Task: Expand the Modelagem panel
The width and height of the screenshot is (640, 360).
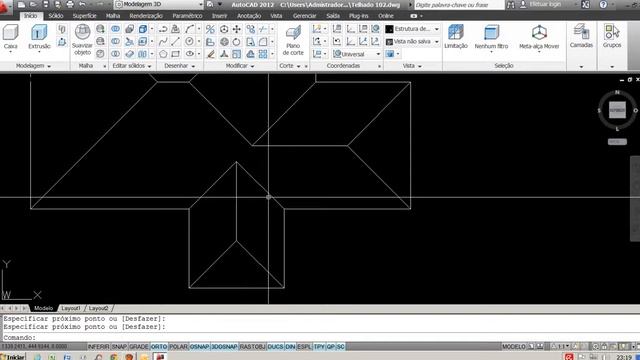Action: coord(33,66)
